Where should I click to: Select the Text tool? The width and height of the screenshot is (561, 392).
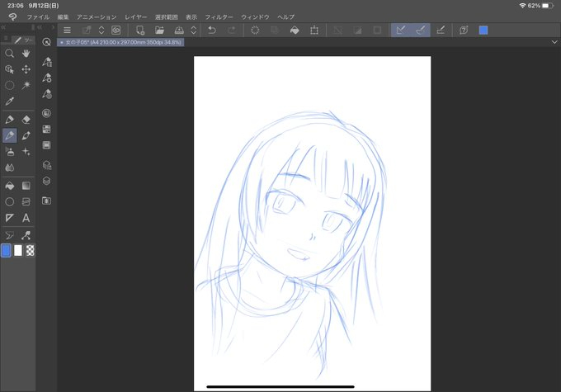pos(26,218)
